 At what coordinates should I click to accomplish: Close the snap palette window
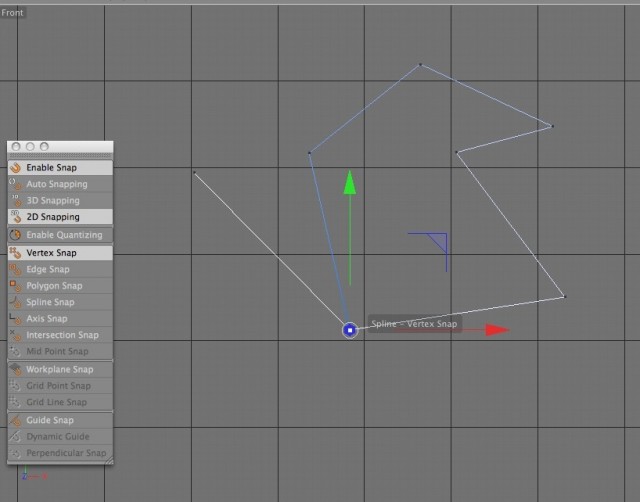(16, 147)
